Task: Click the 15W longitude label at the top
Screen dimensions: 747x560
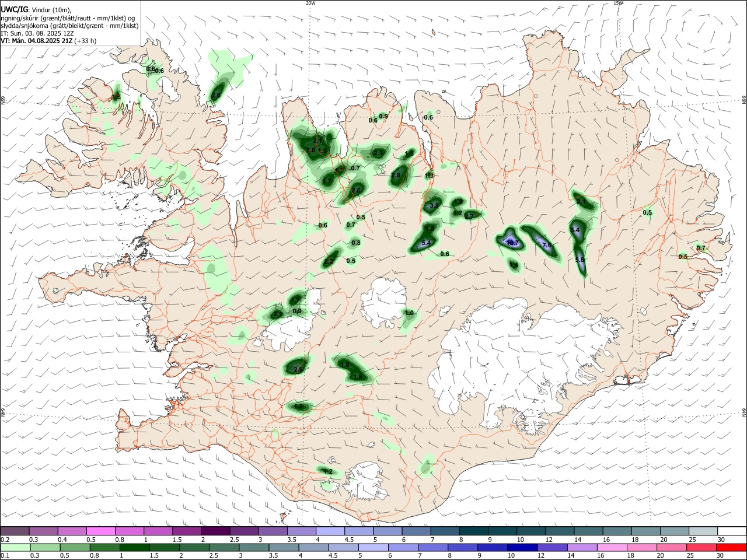Action: tap(618, 3)
